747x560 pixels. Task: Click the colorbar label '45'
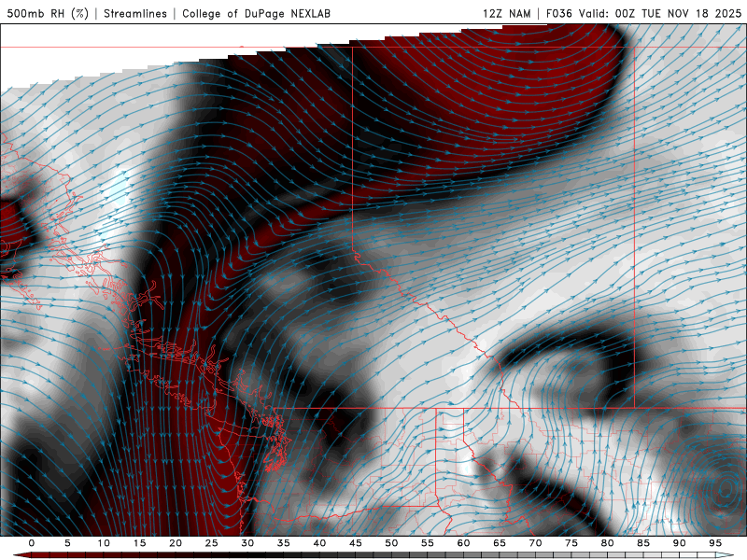(356, 543)
